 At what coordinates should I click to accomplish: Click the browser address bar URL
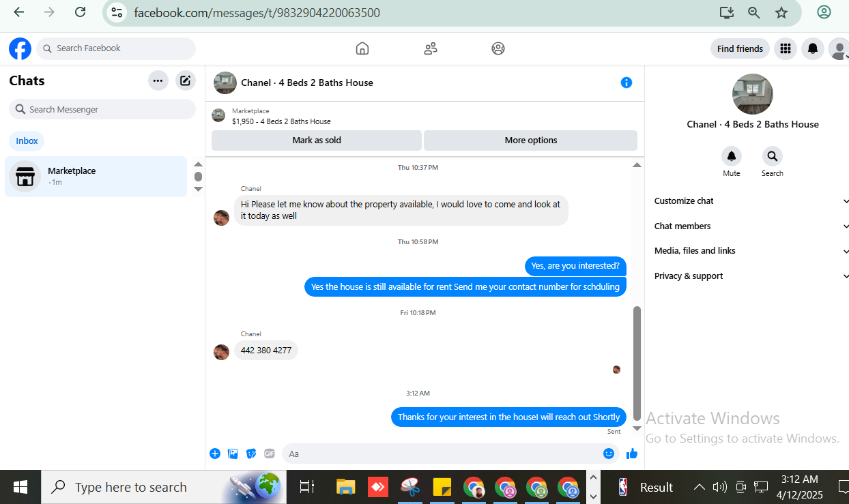[257, 12]
